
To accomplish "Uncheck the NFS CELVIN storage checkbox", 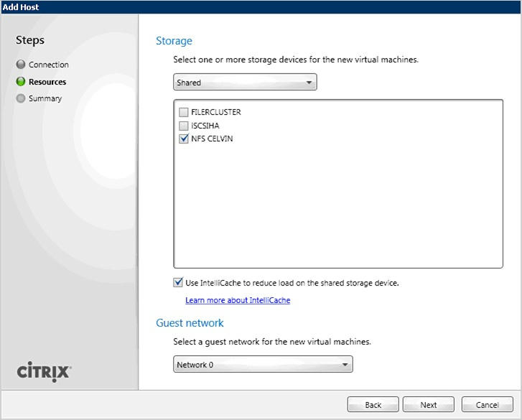I will click(x=183, y=139).
